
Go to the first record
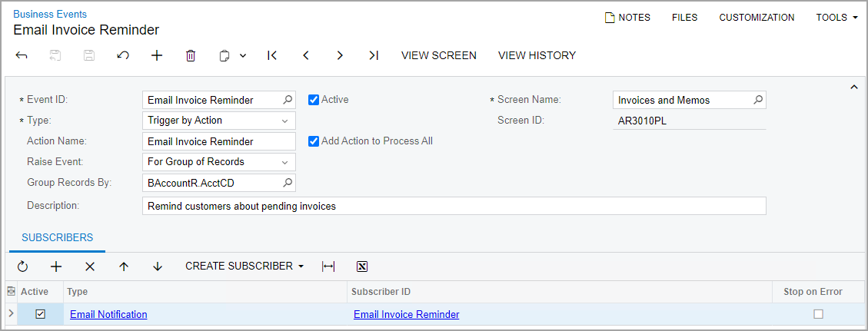pyautogui.click(x=272, y=55)
